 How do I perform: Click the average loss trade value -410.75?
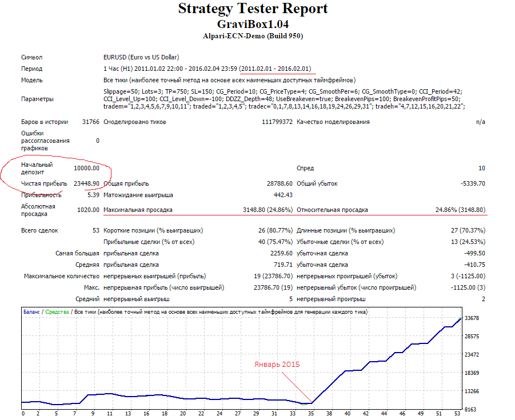tap(474, 265)
